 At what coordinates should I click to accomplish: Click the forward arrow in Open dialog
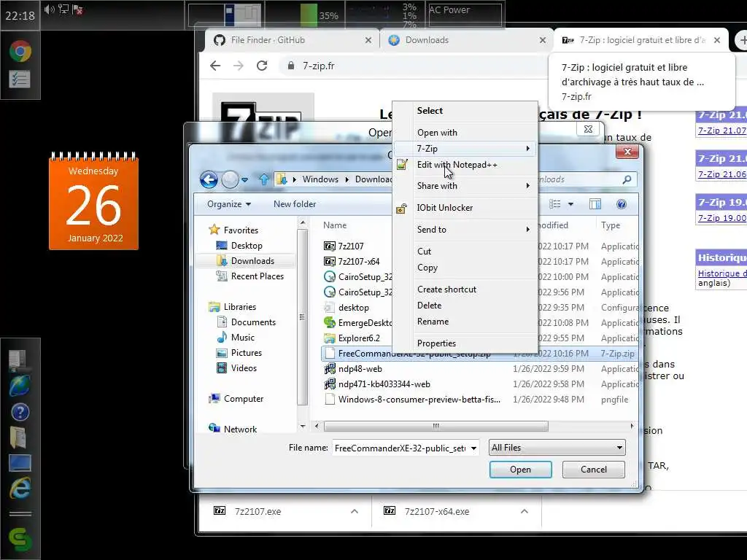coord(230,179)
